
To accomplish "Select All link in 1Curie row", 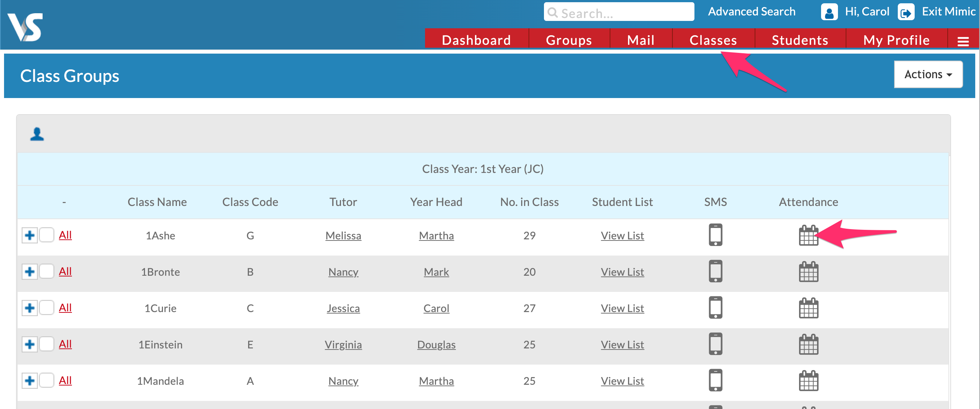I will pyautogui.click(x=65, y=307).
